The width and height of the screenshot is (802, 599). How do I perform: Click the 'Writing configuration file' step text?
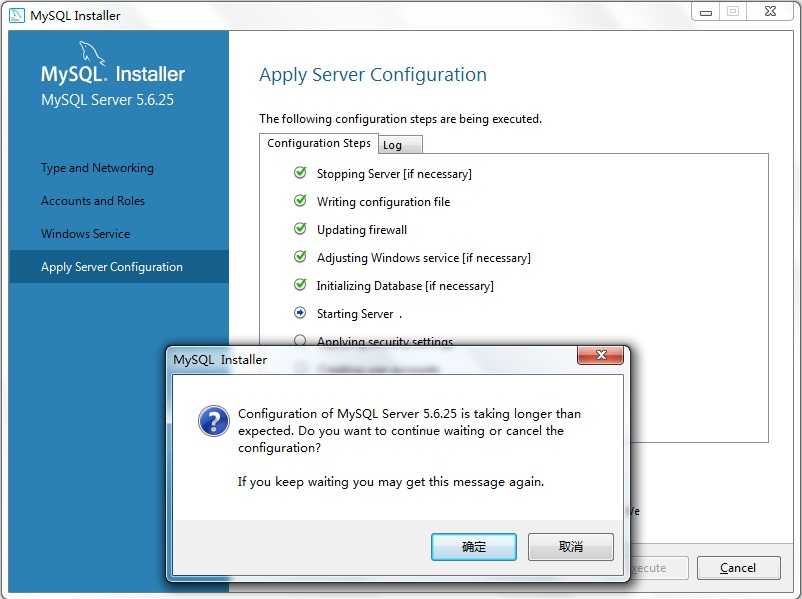(x=383, y=202)
